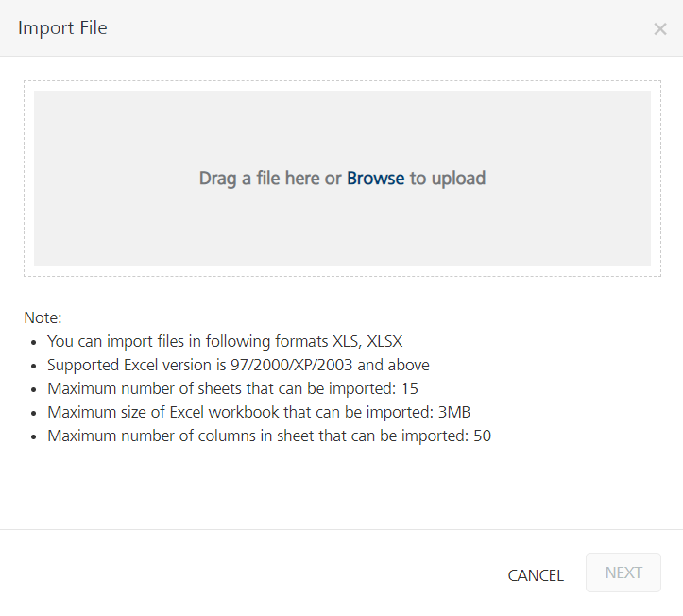Click the column limit value '50'
Viewport: 683px width, 616px height.
(482, 436)
